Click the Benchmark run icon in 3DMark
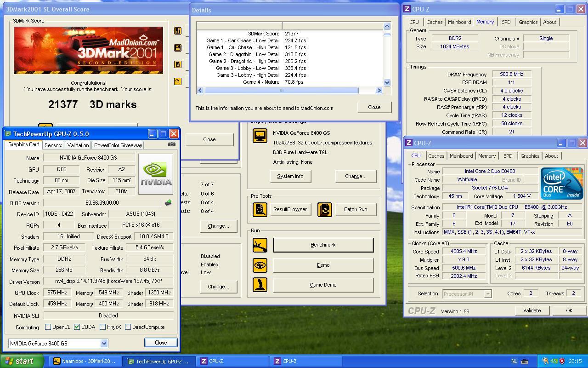The width and height of the screenshot is (588, 368). [260, 245]
